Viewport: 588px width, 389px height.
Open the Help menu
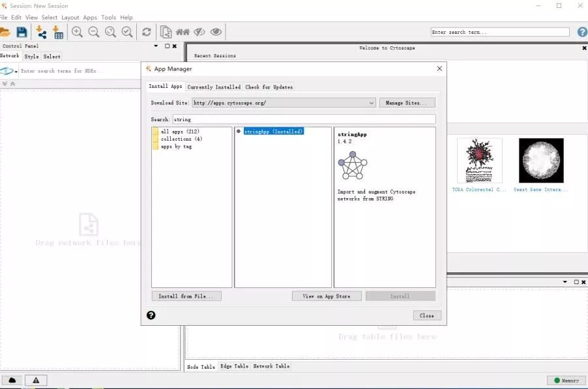[126, 17]
